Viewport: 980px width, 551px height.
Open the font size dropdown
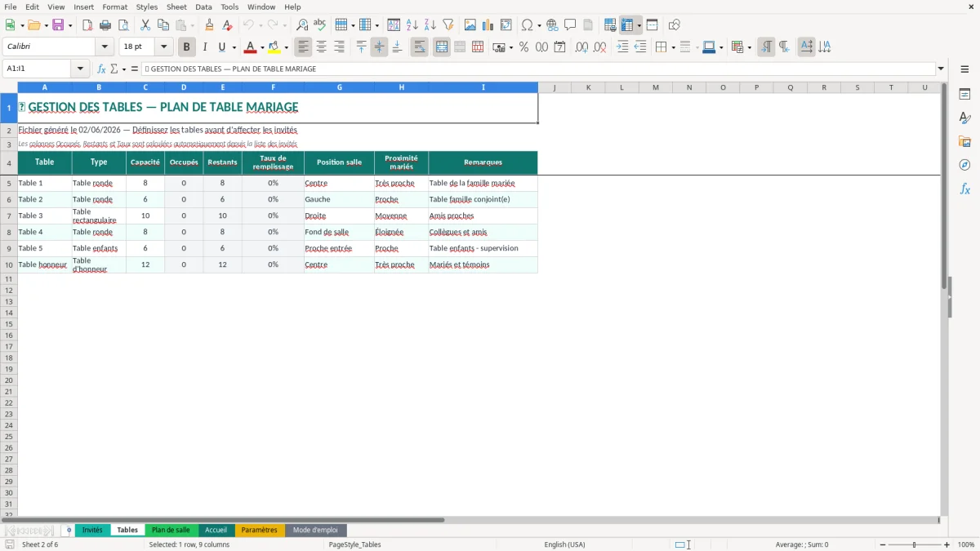pyautogui.click(x=163, y=47)
